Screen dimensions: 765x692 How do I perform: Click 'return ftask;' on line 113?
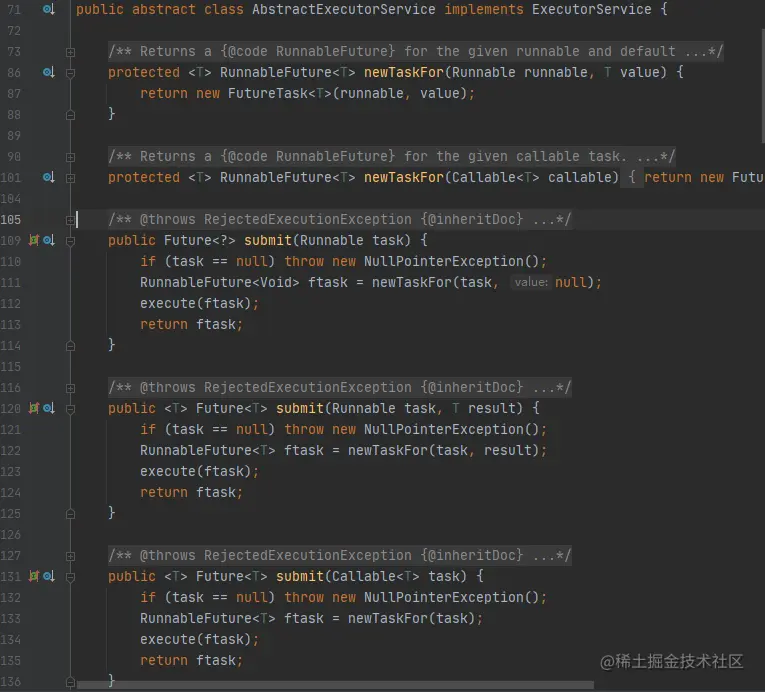(191, 324)
